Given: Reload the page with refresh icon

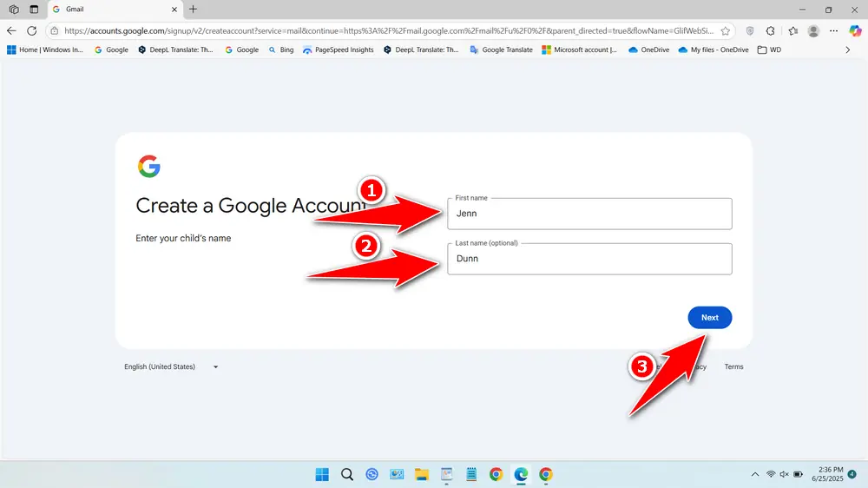Looking at the screenshot, I should [32, 31].
